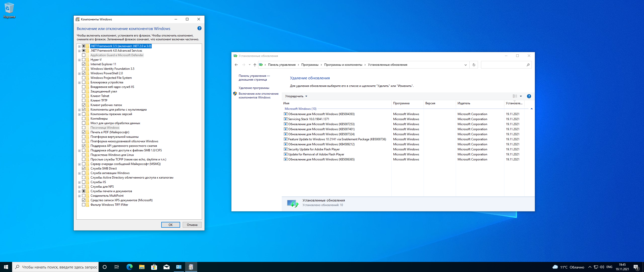Click the Имя column header
Viewport: 644px width, 272px height.
337,103
